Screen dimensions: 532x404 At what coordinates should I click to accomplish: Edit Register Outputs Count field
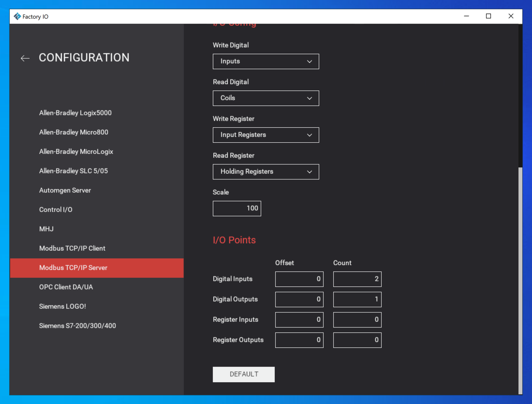357,340
